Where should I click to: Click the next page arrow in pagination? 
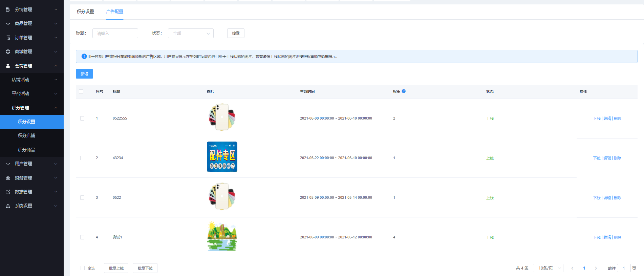(x=596, y=268)
